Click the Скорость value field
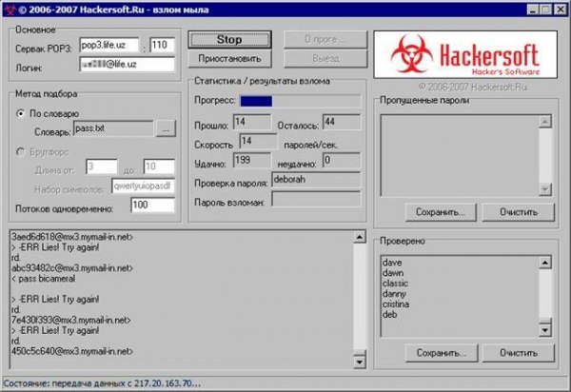Screen dimensions: 571x392 click(x=258, y=141)
